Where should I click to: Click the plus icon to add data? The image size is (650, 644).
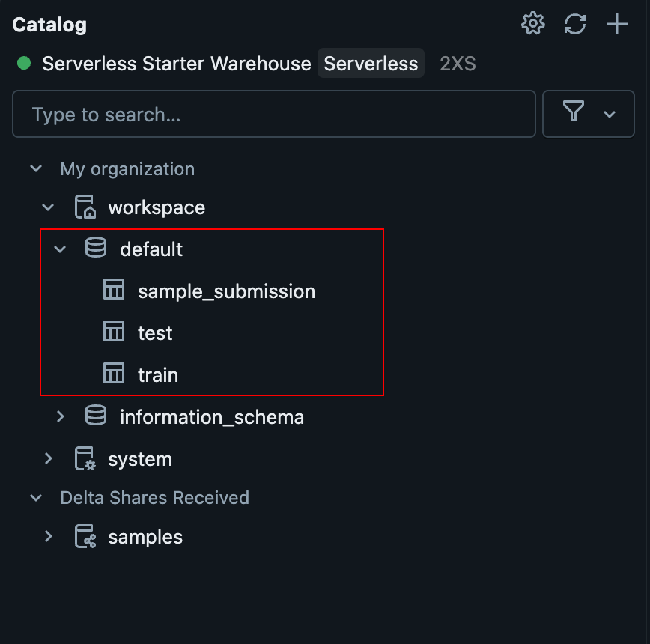coord(617,24)
